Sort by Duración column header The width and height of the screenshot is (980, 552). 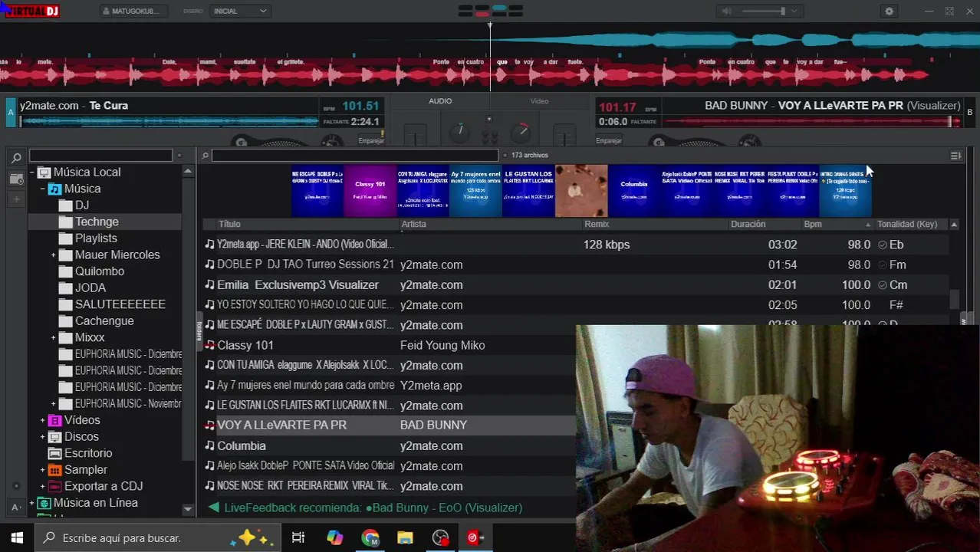[x=748, y=224]
